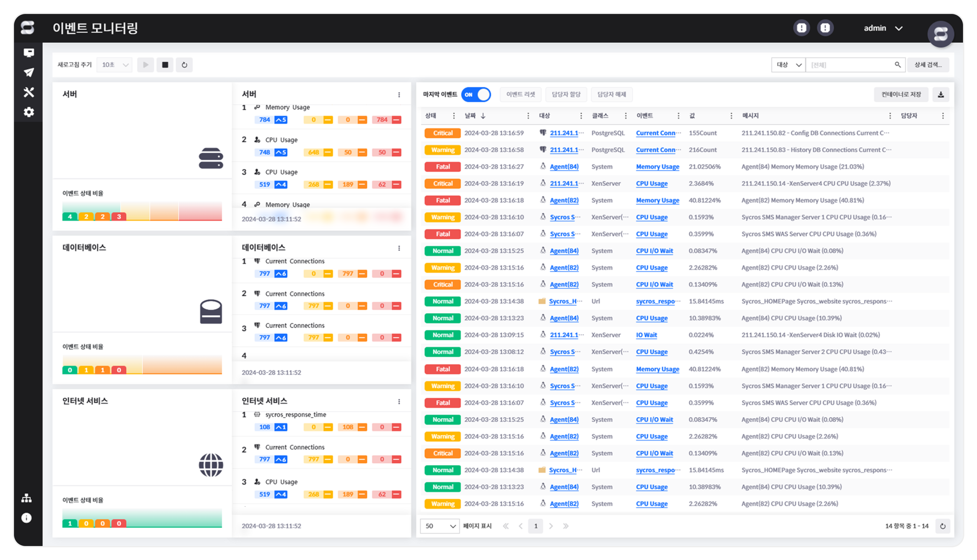The image size is (977, 560).
Task: Expand the 대상 search filter dropdown
Action: (x=789, y=65)
